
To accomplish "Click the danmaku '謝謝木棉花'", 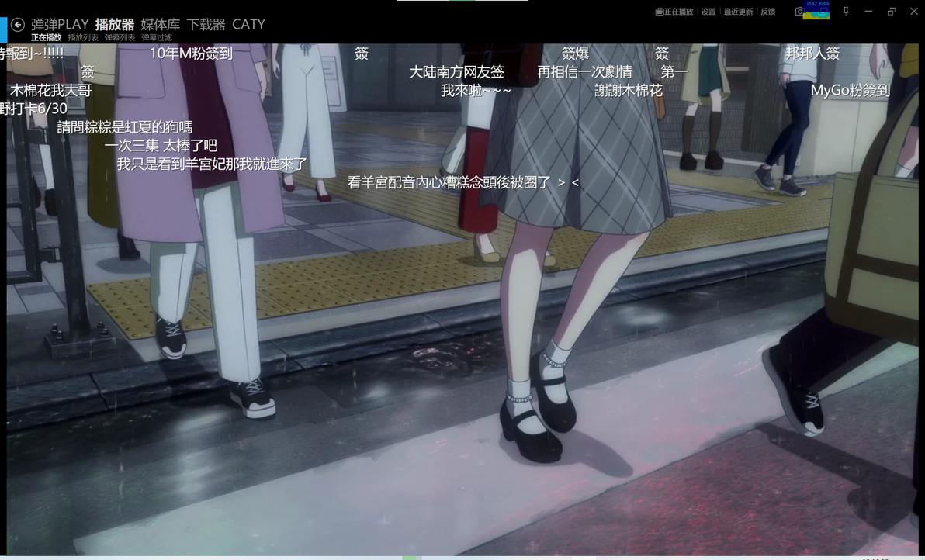I will (629, 90).
